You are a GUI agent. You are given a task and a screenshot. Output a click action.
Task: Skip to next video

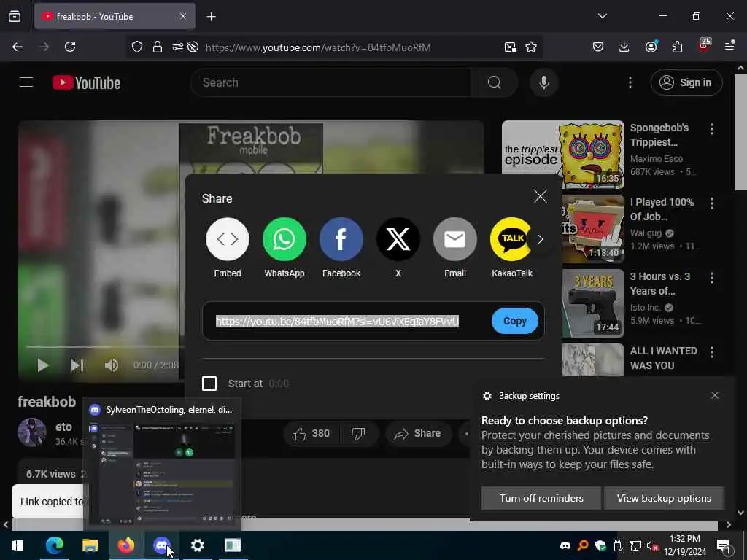tap(77, 365)
